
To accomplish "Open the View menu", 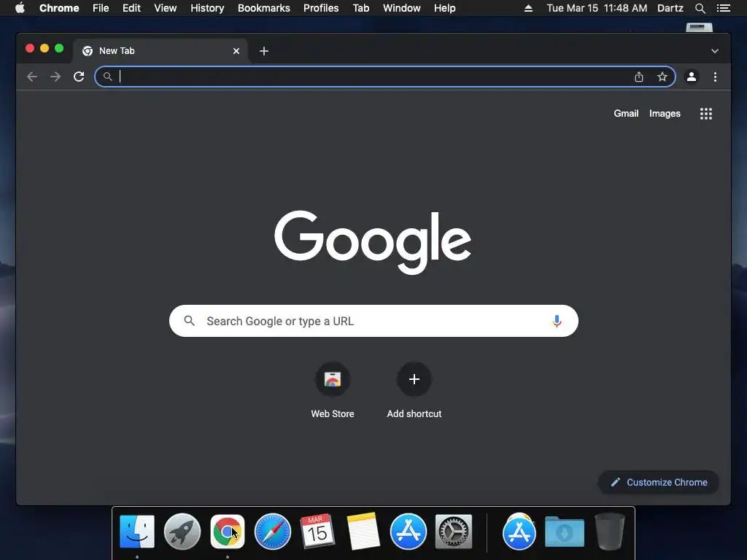I will click(x=166, y=8).
